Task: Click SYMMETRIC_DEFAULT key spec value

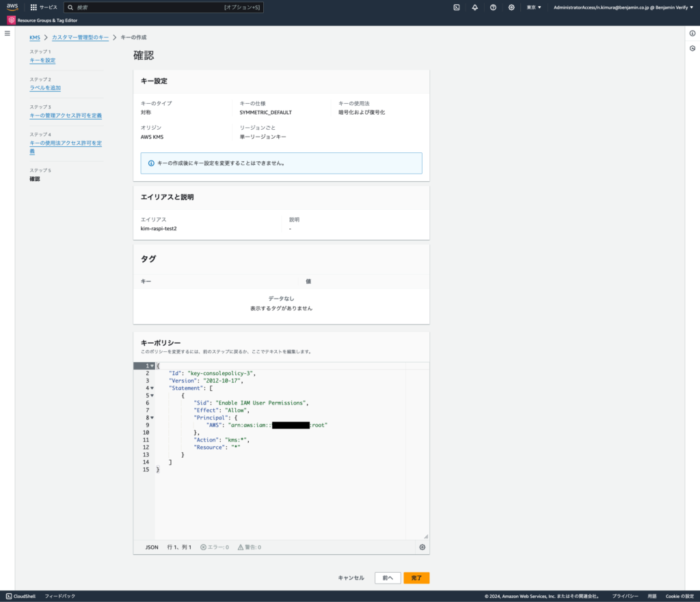Action: tap(266, 113)
